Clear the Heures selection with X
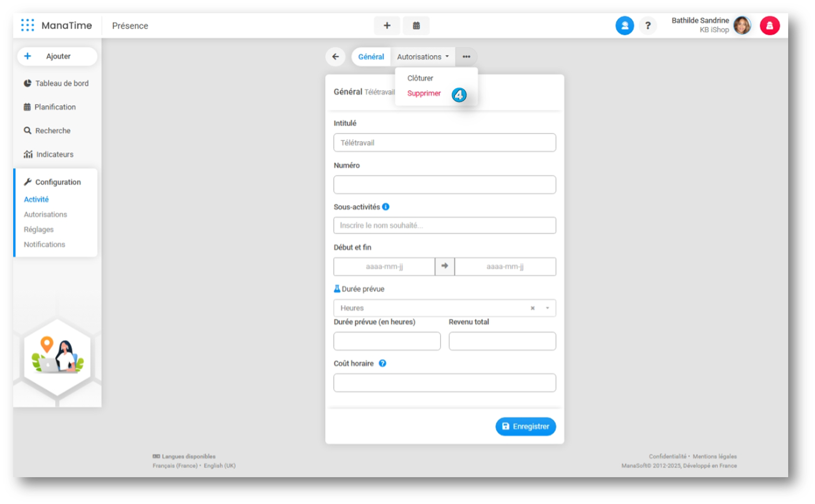 click(x=532, y=308)
